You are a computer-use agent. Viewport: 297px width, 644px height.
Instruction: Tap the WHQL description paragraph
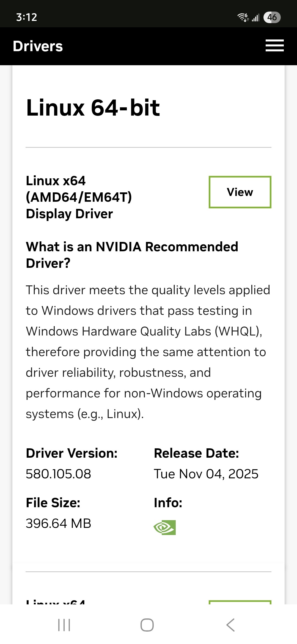(148, 352)
